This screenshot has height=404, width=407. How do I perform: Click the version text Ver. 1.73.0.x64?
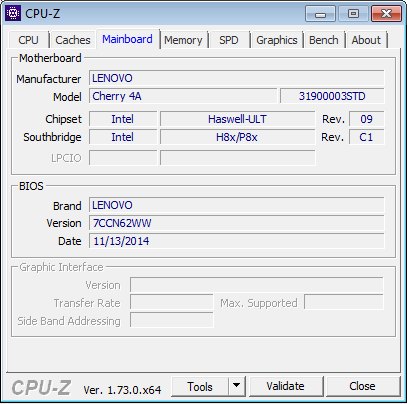(122, 390)
